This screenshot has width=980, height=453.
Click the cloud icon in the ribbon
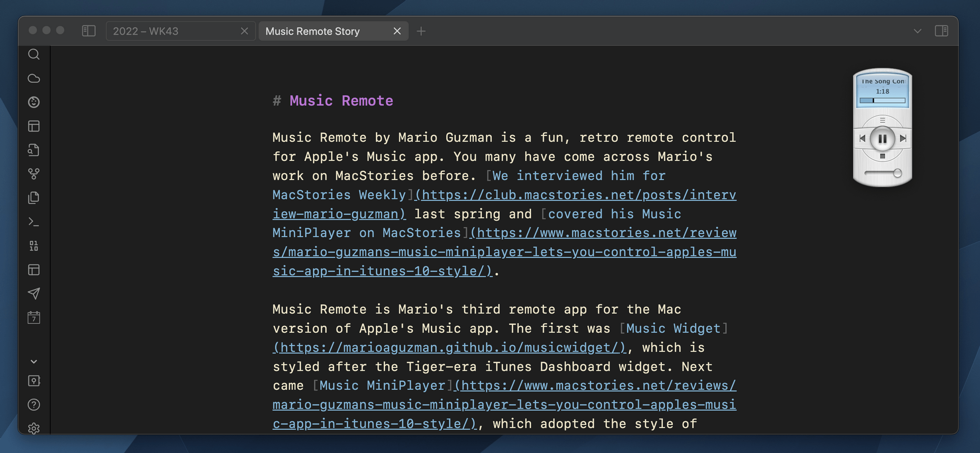tap(33, 78)
